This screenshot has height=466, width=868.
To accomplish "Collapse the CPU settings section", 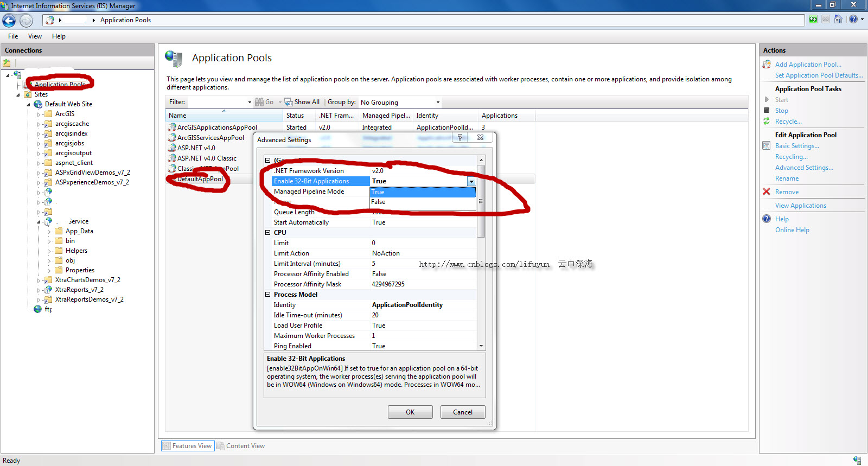I will 267,233.
